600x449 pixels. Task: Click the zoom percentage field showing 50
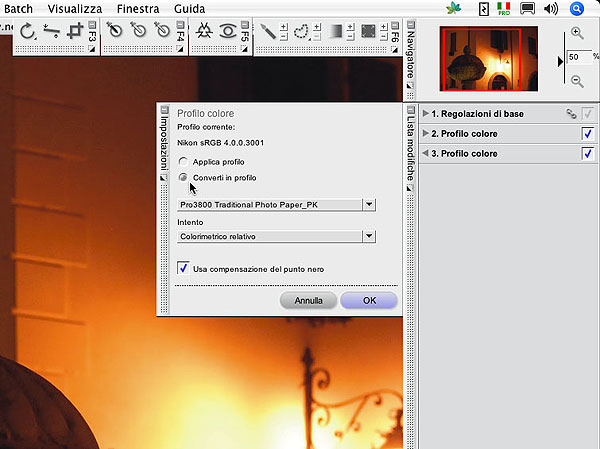click(579, 57)
